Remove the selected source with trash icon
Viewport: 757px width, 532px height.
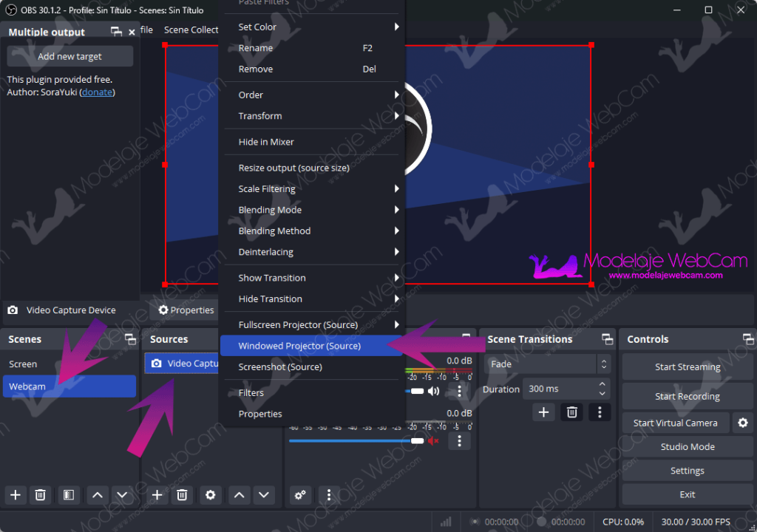[182, 495]
